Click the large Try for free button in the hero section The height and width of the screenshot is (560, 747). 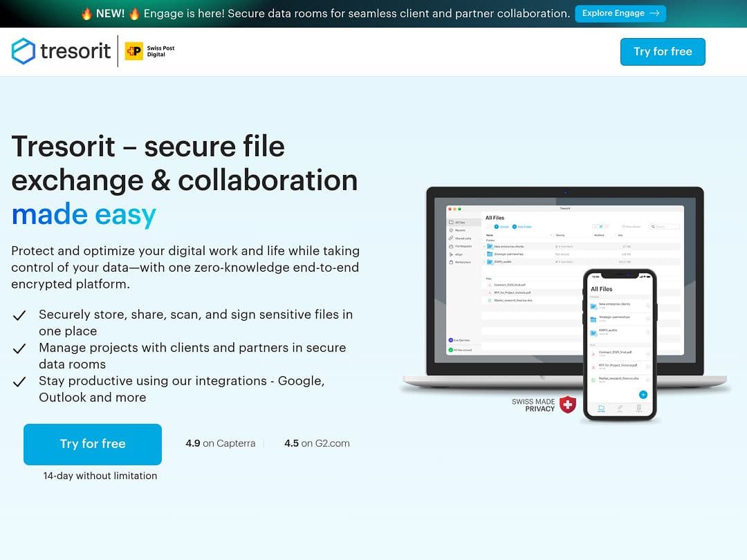(x=93, y=444)
